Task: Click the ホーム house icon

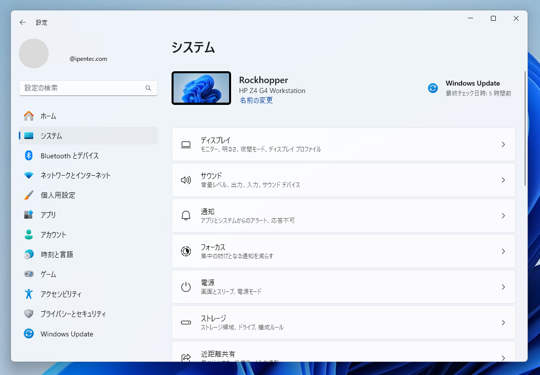Action: [x=29, y=116]
